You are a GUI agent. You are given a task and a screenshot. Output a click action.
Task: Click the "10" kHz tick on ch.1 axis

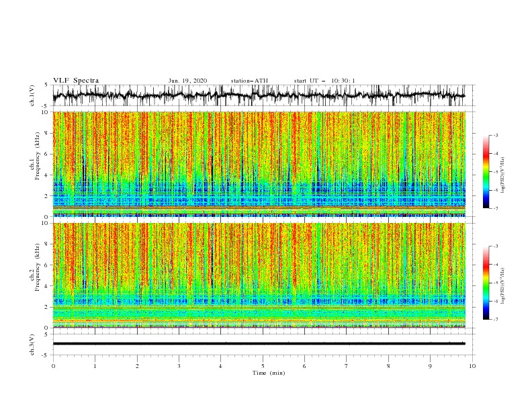tap(46, 112)
